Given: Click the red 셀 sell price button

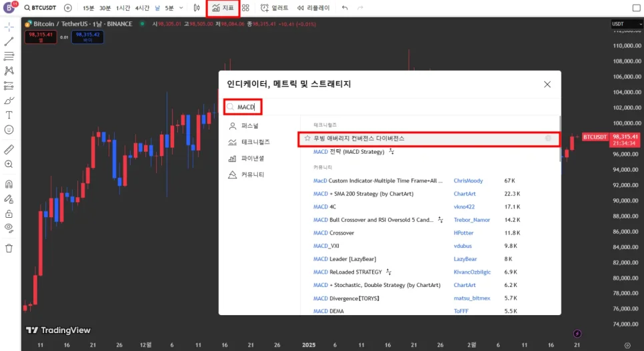Looking at the screenshot, I should pos(41,37).
